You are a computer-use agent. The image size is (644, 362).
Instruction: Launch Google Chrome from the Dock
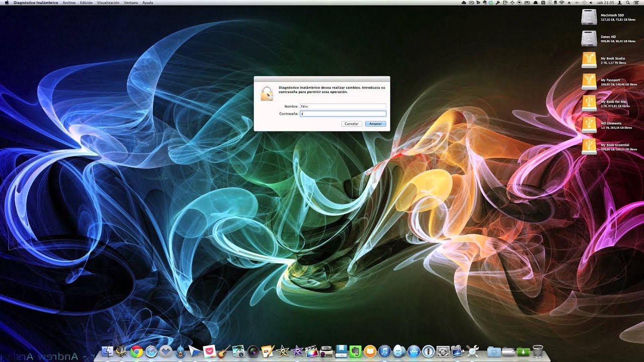point(136,351)
